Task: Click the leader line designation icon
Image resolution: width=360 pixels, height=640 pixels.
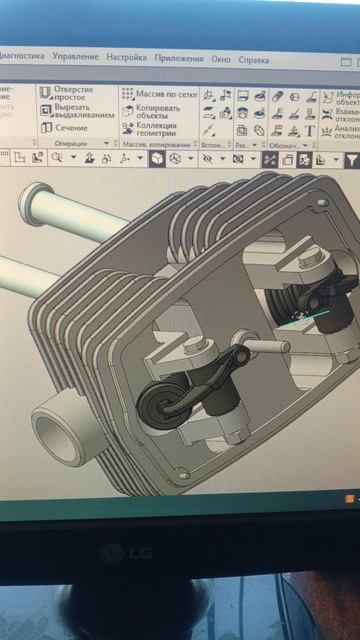Action: [311, 97]
